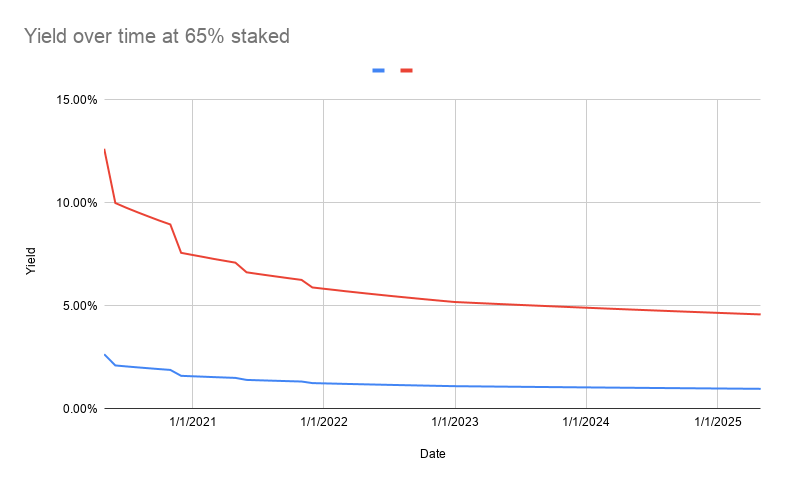
Task: Click the 1/1/2025 date label
Action: tap(717, 422)
